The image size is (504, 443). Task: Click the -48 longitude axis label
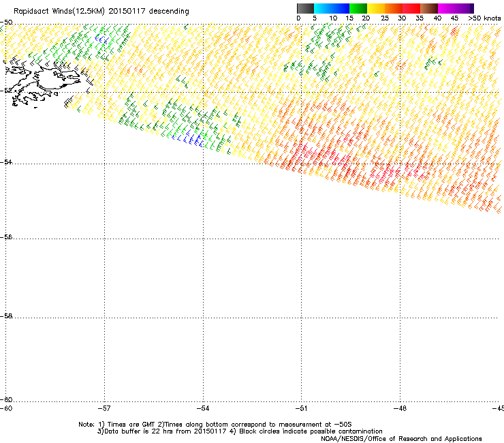click(x=400, y=408)
